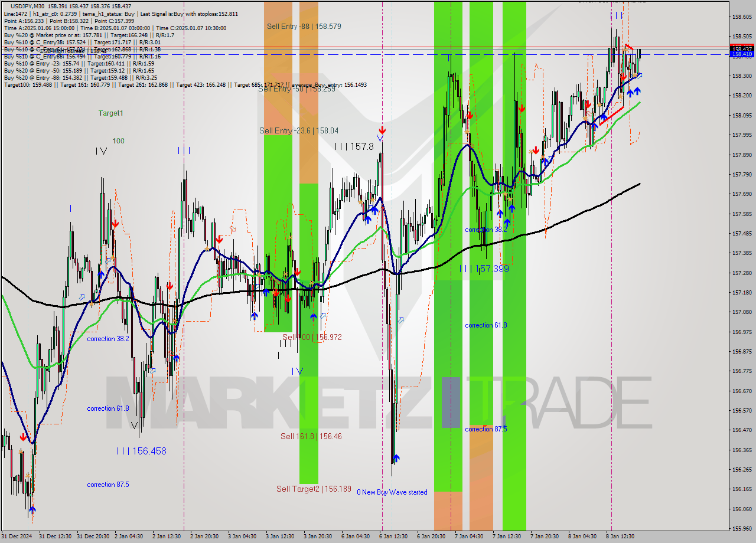Click the 'Sell Entry -50 | 158.259' label
The image size is (756, 543).
point(296,89)
